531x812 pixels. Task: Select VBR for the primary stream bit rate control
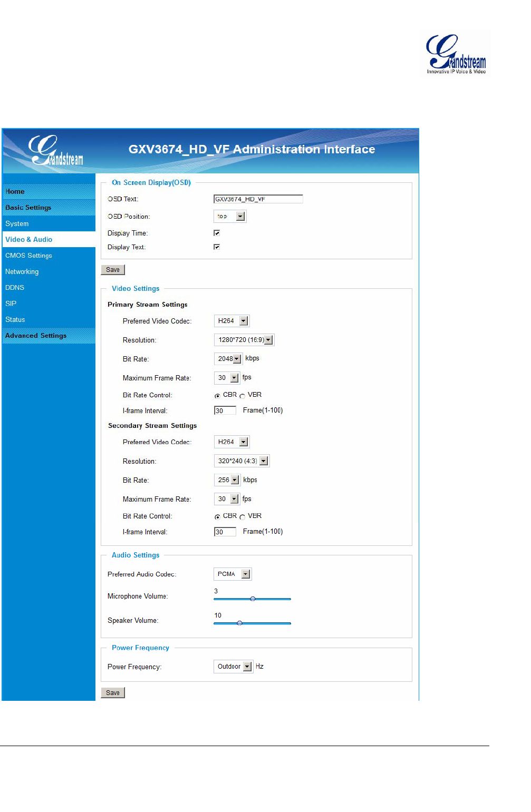(x=243, y=396)
